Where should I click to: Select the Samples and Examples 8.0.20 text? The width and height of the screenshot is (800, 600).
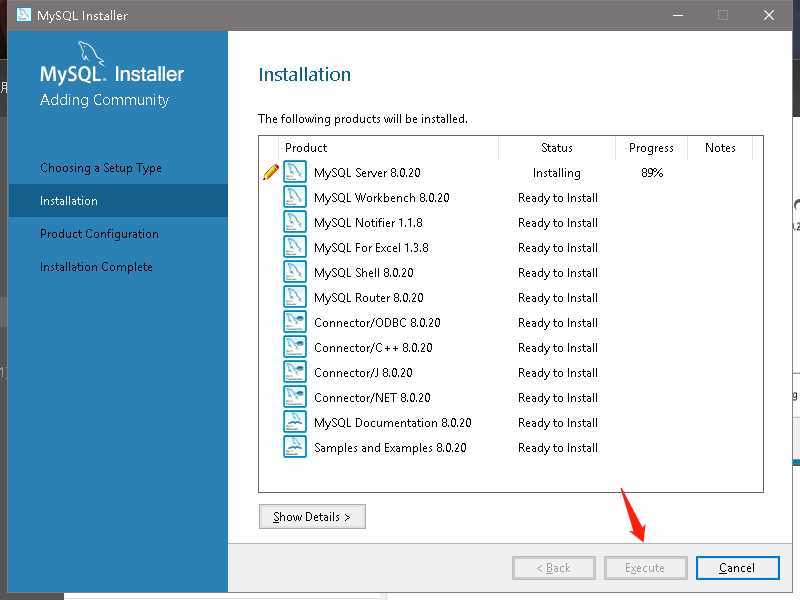coord(390,448)
